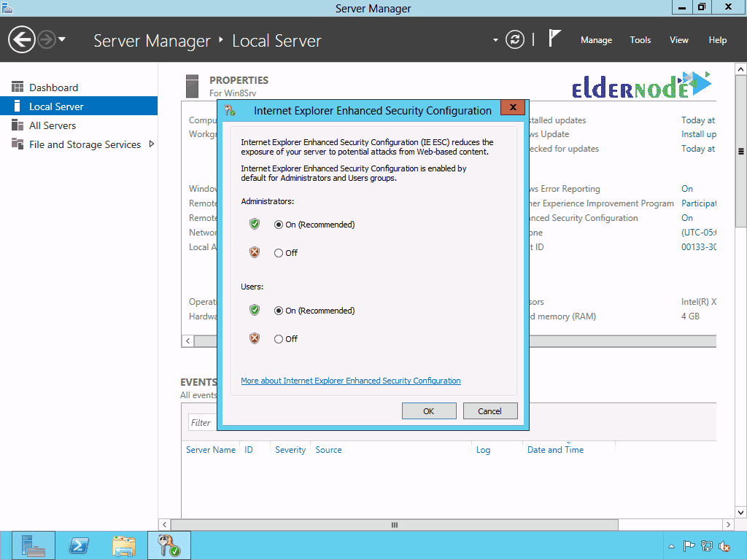The width and height of the screenshot is (747, 560).
Task: Open the Help menu
Action: click(717, 40)
